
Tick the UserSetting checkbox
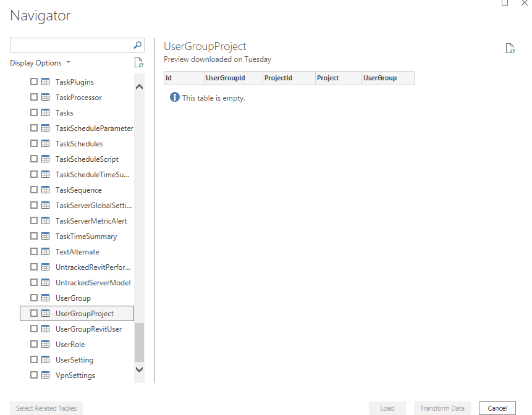35,360
